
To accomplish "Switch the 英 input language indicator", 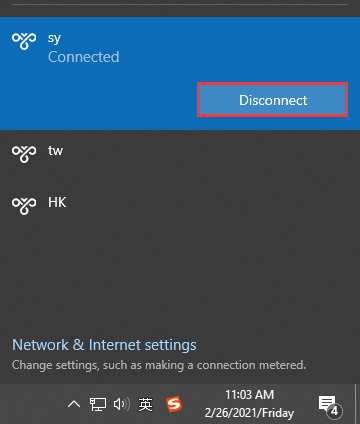I will pyautogui.click(x=145, y=404).
